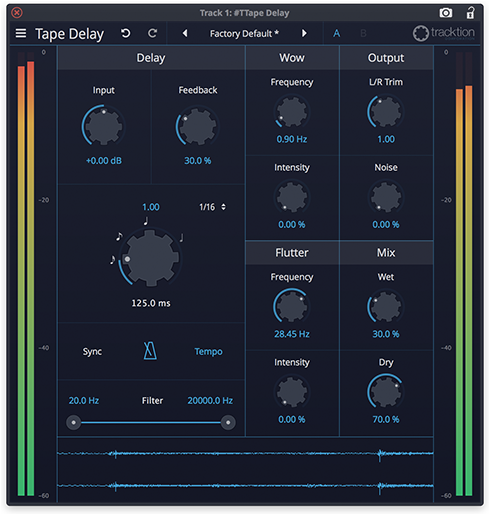The height and width of the screenshot is (516, 493).
Task: Open the 1/16 note division stepper
Action: (212, 207)
